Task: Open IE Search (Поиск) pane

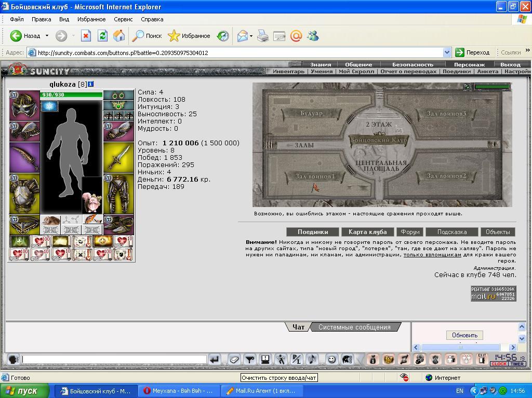Action: (x=147, y=36)
